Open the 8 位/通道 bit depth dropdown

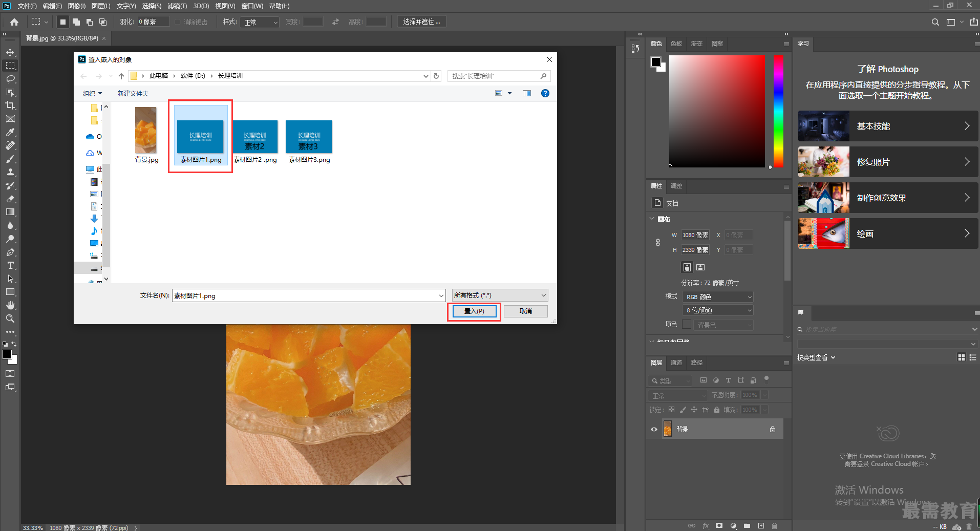click(x=717, y=310)
